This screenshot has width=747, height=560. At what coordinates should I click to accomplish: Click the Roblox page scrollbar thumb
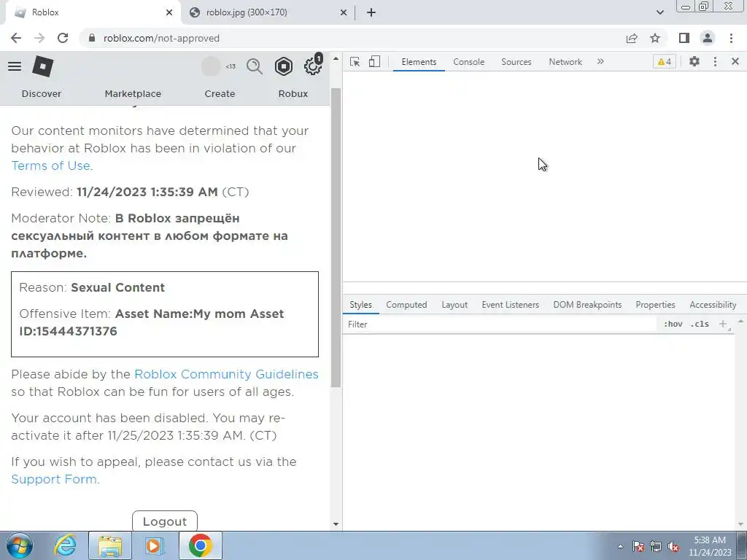336,238
